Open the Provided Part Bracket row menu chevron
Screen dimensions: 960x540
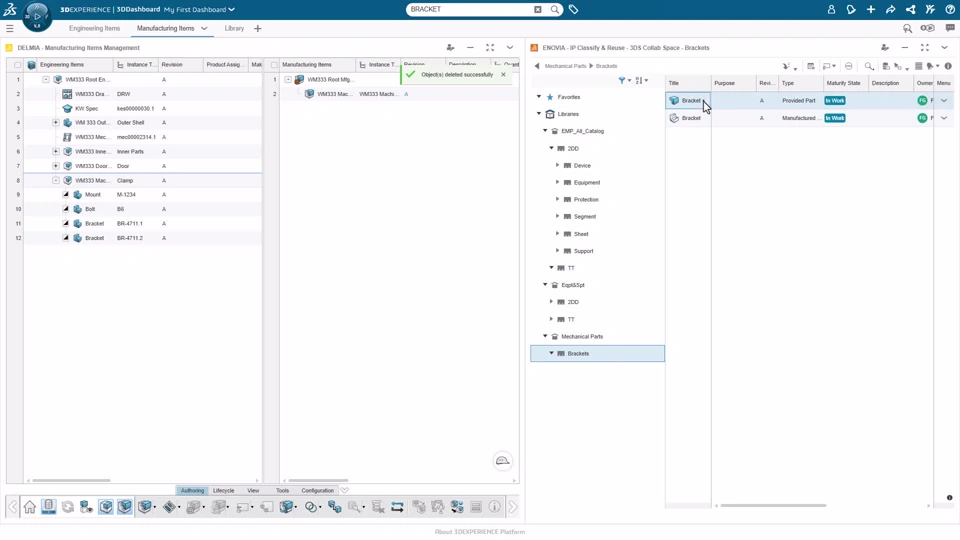tap(943, 100)
